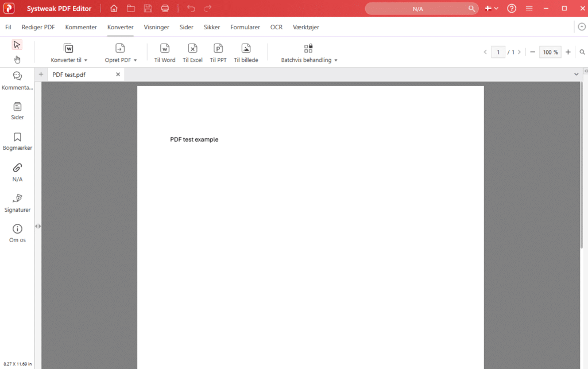Switch to the Formularer tab
The width and height of the screenshot is (588, 369).
tap(245, 27)
